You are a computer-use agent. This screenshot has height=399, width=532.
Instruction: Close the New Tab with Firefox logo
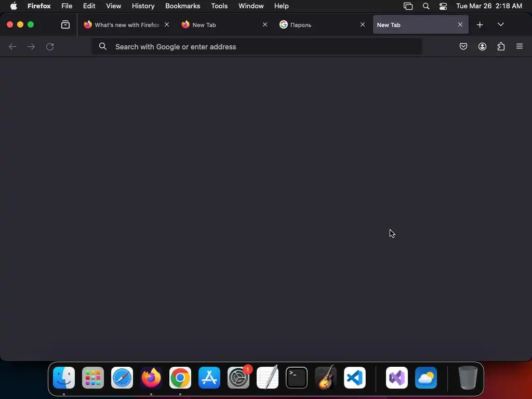[x=264, y=24]
